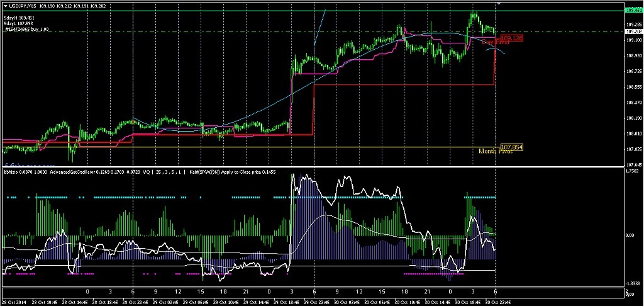The height and width of the screenshot is (306, 644).
Task: Click the 108.010 level on price scale
Action: click(634, 133)
